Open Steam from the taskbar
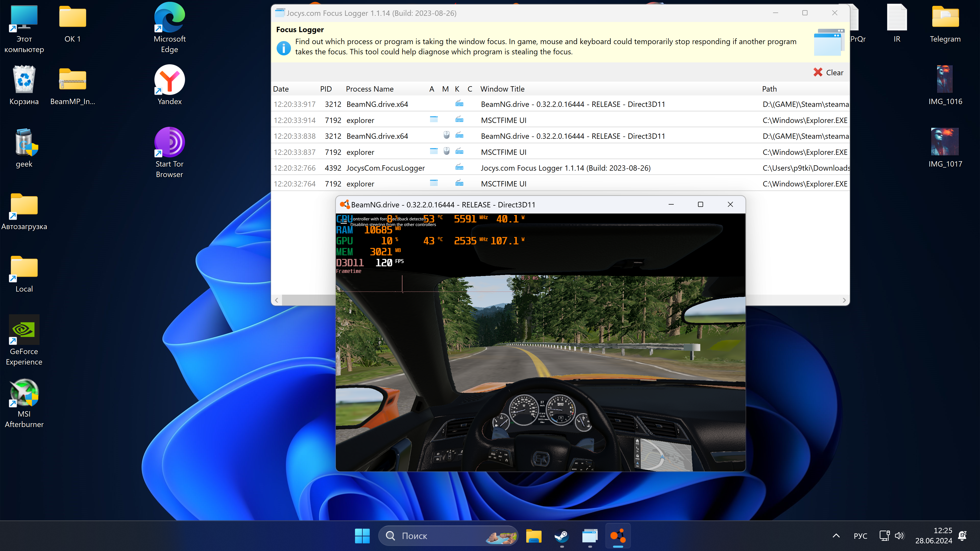980x551 pixels. coord(561,536)
